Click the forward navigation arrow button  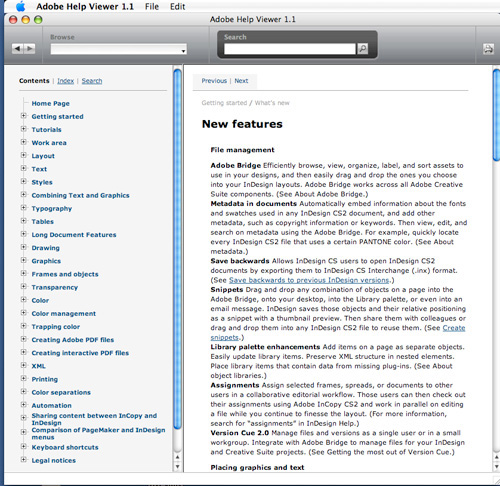[x=30, y=49]
